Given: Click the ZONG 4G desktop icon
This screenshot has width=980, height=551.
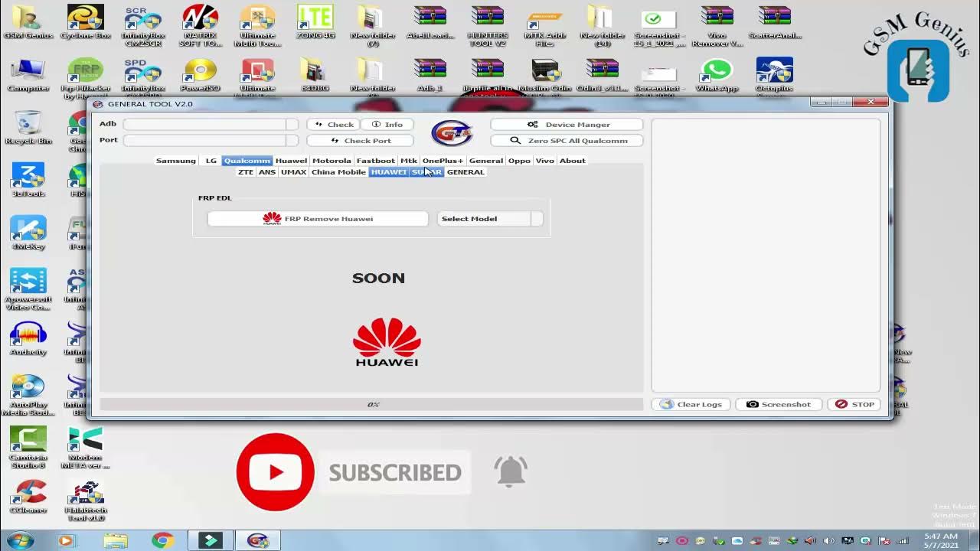Looking at the screenshot, I should (x=315, y=22).
